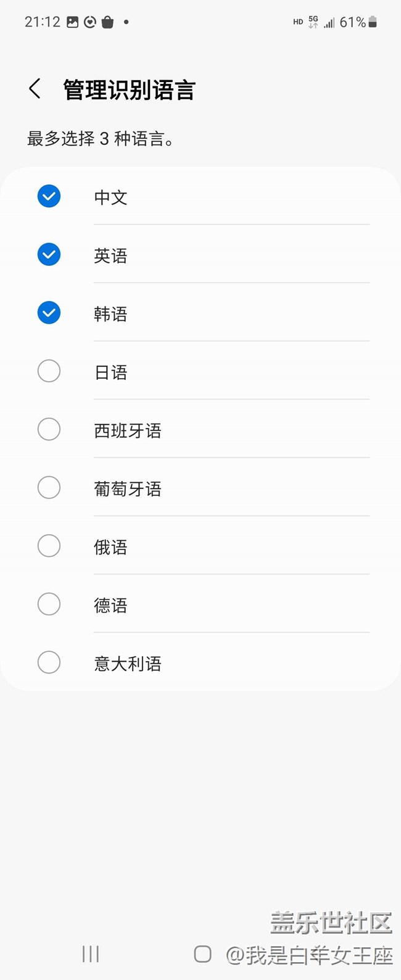Select the 日语 radio circle

49,371
